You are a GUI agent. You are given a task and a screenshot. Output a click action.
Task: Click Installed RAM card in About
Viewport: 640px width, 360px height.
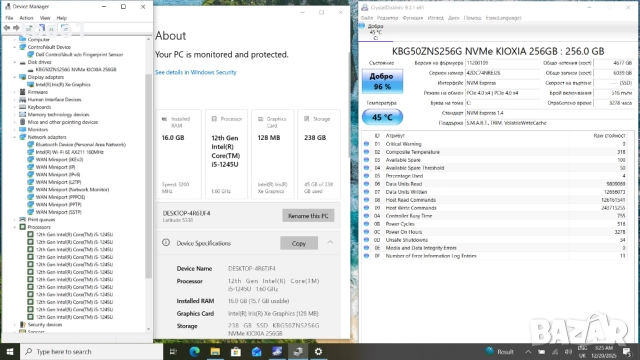[178, 154]
